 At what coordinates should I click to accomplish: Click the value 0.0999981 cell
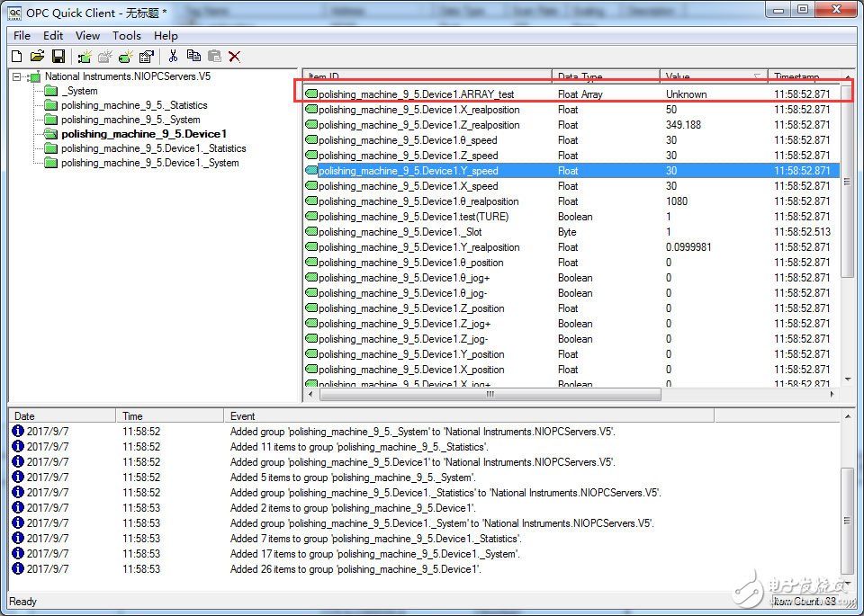coord(688,247)
